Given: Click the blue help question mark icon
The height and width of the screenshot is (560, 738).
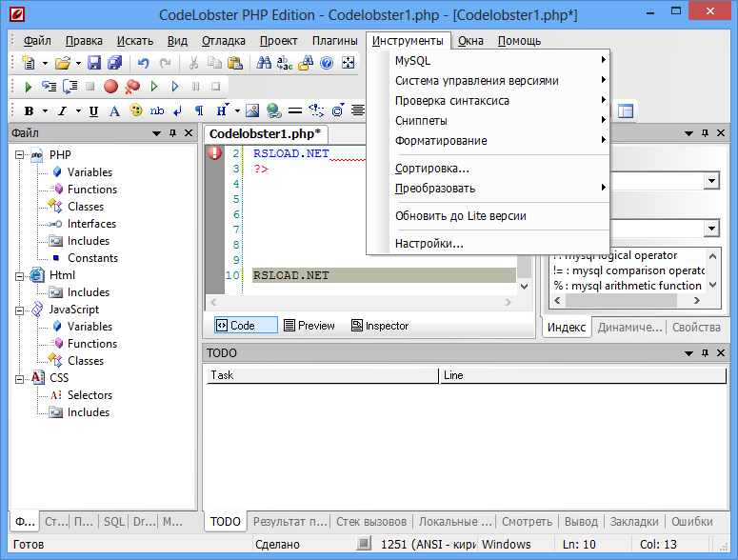Looking at the screenshot, I should [327, 63].
